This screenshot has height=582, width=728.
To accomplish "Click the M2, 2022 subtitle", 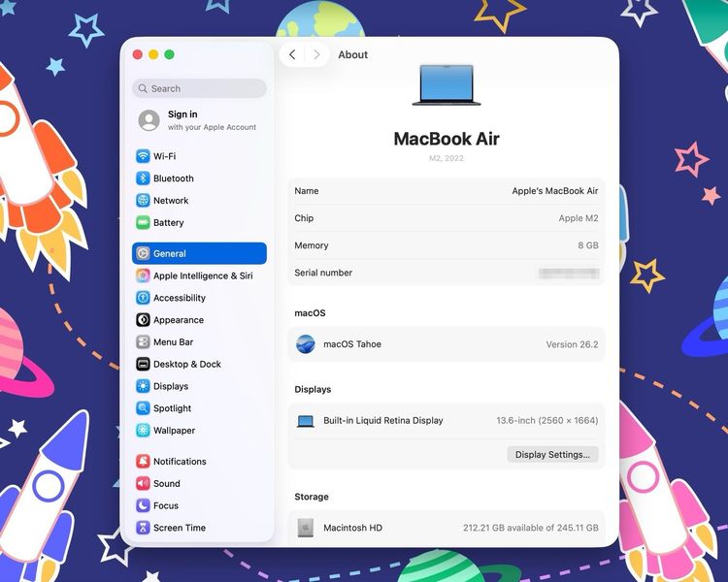I will 447,158.
